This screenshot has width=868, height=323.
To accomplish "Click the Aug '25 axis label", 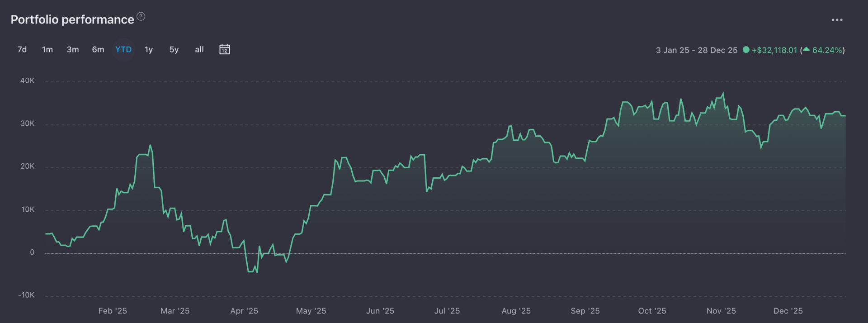I will (516, 311).
